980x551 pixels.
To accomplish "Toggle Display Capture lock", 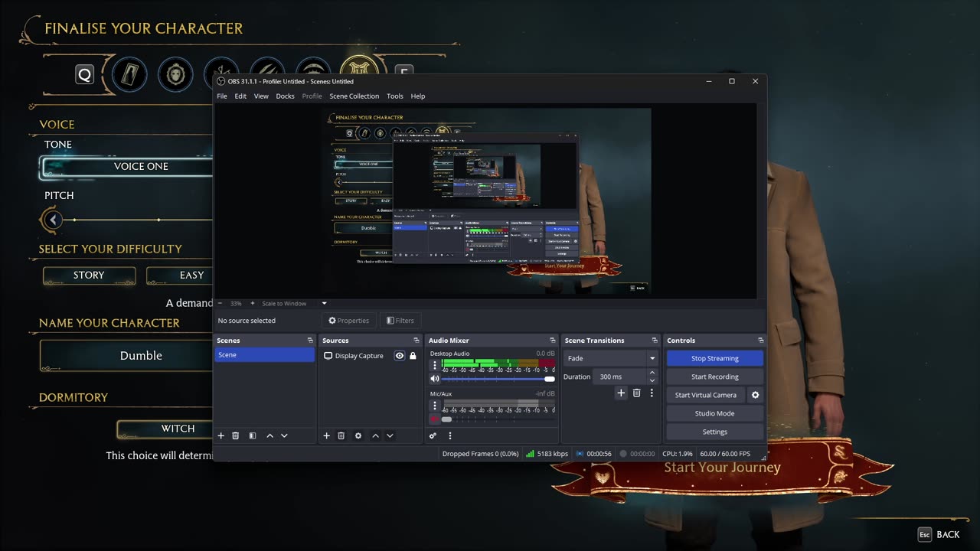I will click(413, 356).
